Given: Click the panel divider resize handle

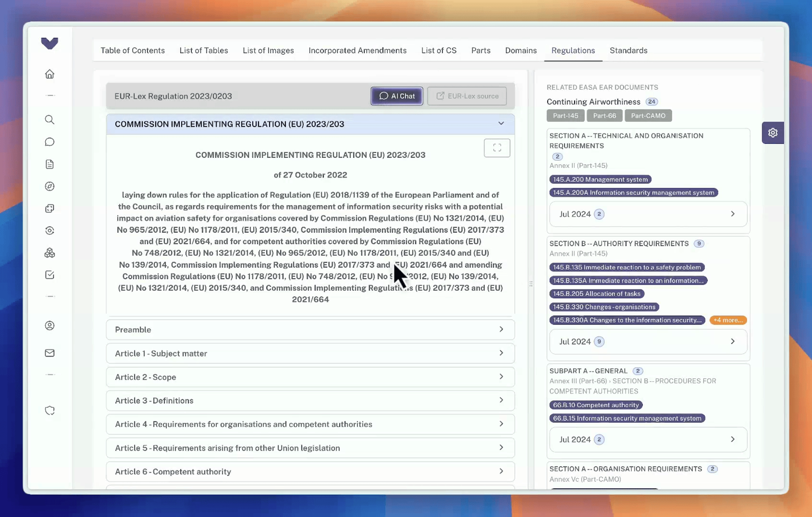Looking at the screenshot, I should click(531, 284).
